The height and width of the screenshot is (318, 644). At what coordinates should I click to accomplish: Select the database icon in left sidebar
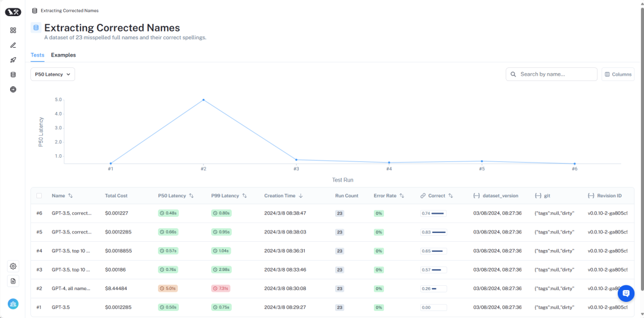point(13,75)
